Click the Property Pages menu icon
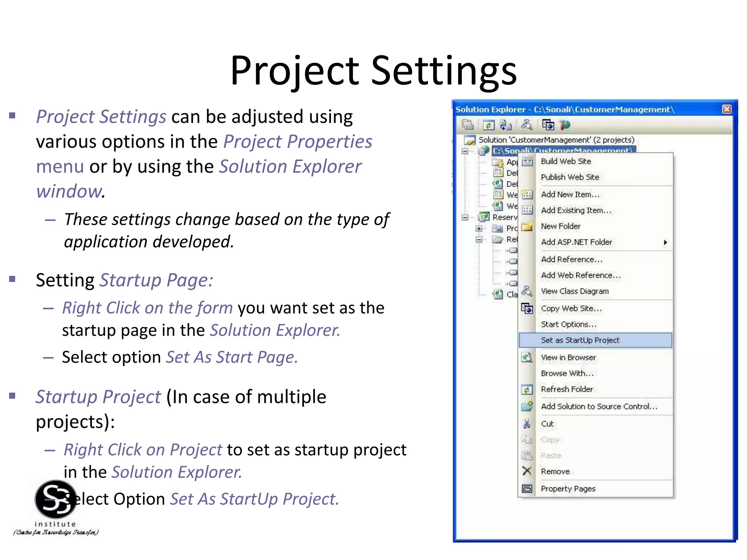 click(x=527, y=489)
